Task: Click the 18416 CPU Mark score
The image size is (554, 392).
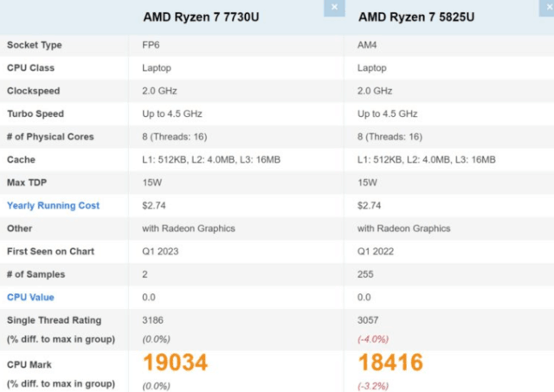Action: tap(390, 363)
